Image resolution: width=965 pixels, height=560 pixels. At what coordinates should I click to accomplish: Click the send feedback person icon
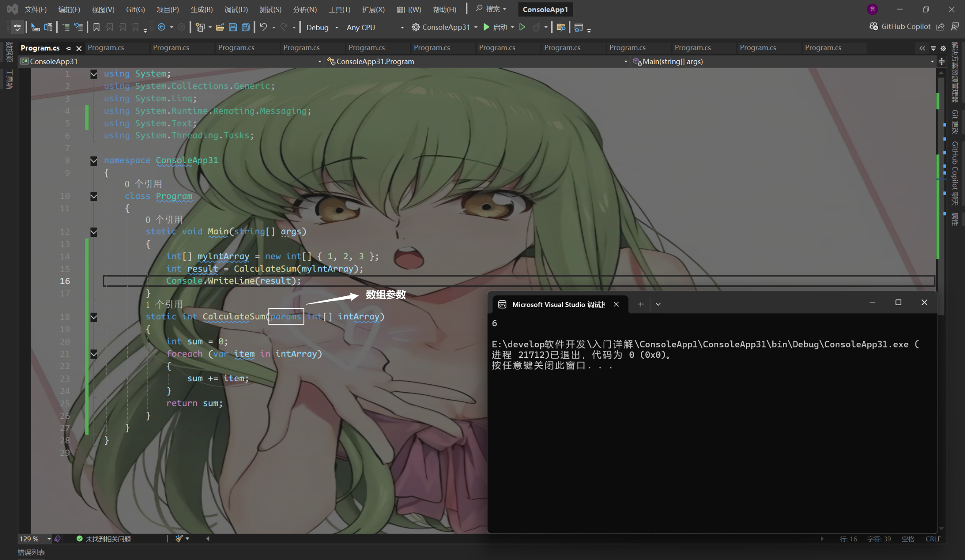[955, 27]
